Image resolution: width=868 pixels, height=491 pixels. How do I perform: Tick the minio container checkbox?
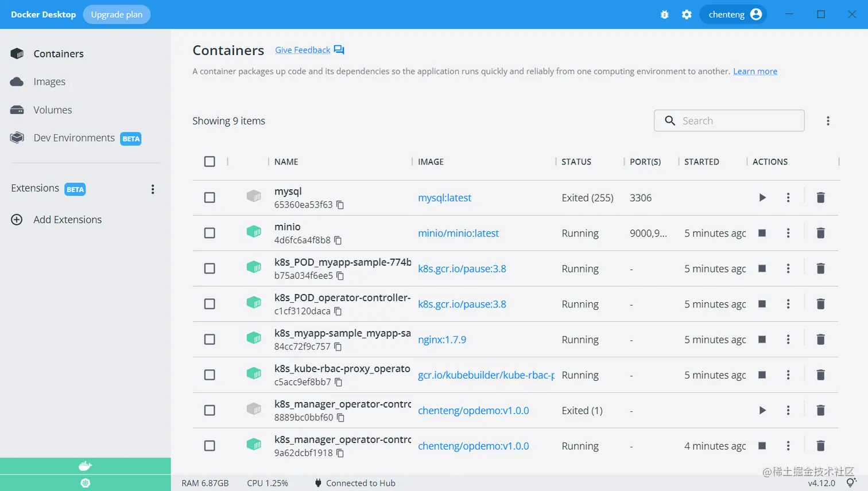(x=210, y=233)
